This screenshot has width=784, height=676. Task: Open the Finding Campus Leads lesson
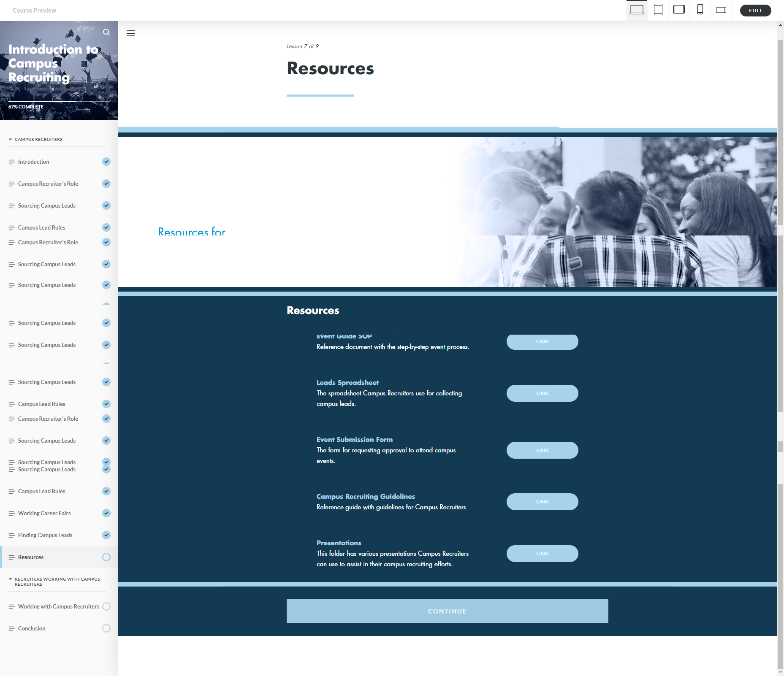pyautogui.click(x=59, y=535)
